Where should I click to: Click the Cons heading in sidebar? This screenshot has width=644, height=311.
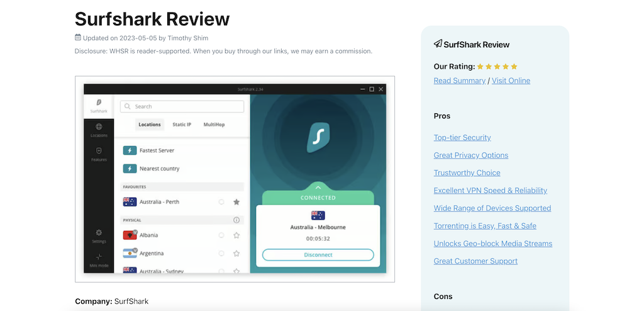click(443, 297)
